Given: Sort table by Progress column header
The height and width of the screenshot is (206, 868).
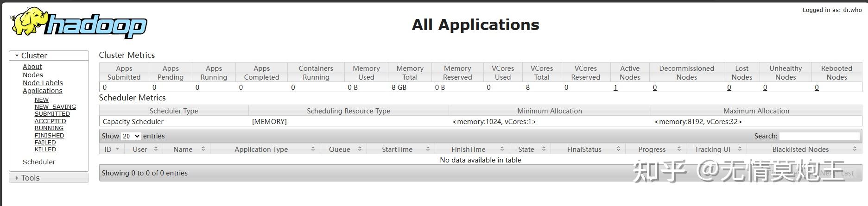Looking at the screenshot, I should coord(652,149).
